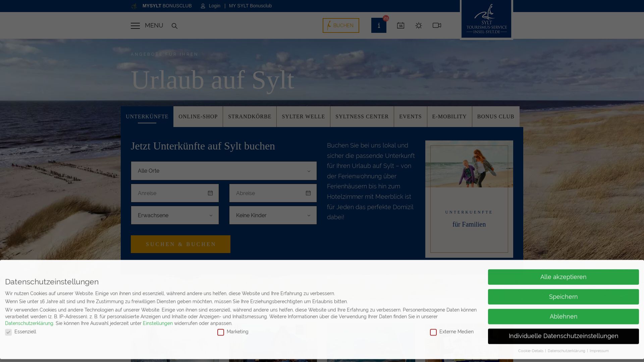Screen dimensions: 644x362
Task: Open the Abreise calendar picker icon
Action: coord(308,193)
